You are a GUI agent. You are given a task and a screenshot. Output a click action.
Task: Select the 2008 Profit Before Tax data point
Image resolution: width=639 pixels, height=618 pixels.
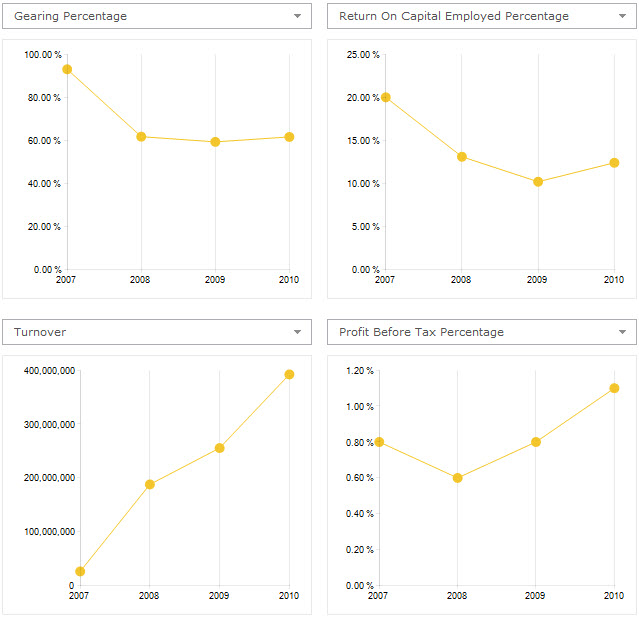[457, 478]
